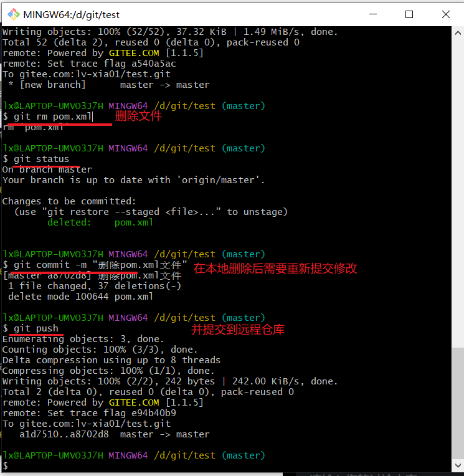Click 'Changes to be committed:' line
This screenshot has height=476, width=464.
click(x=69, y=201)
